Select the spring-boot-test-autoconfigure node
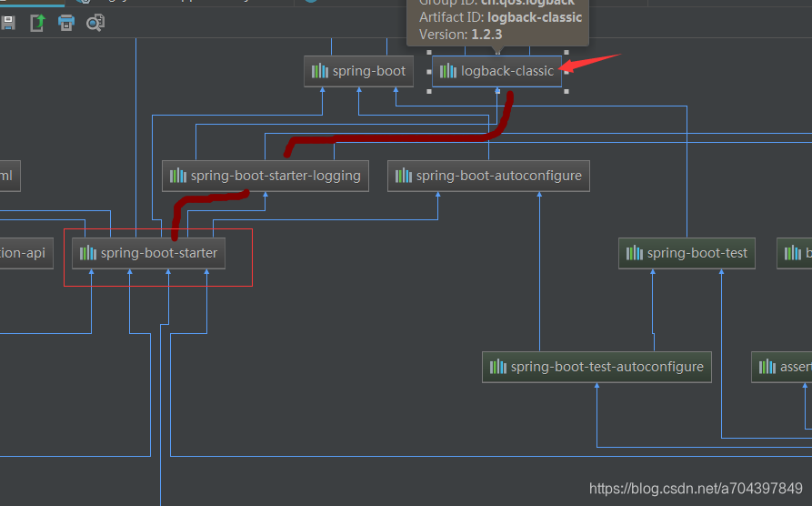The height and width of the screenshot is (506, 812). tap(596, 367)
